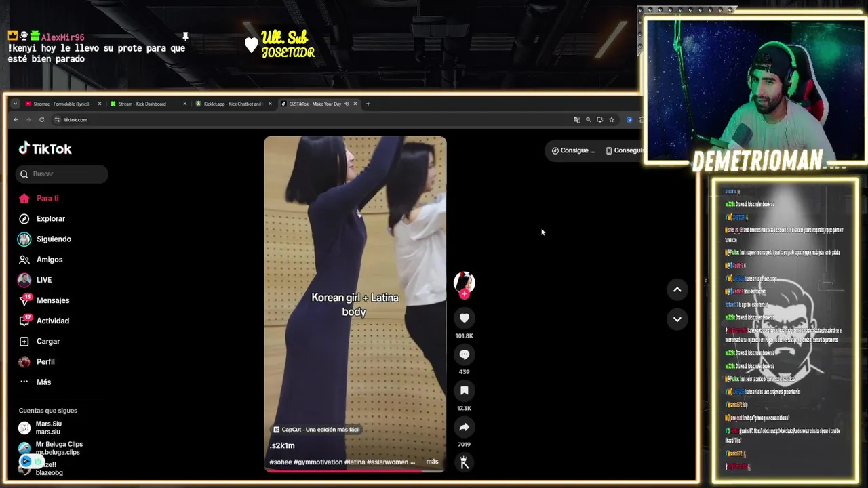Screen dimensions: 868x488
Task: Mute the TikTok tab audio icon
Action: click(x=347, y=104)
